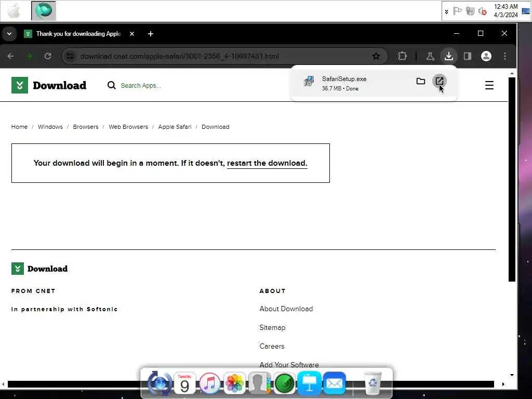Open the iTunes music dock icon
This screenshot has height=399, width=532.
coord(209,383)
